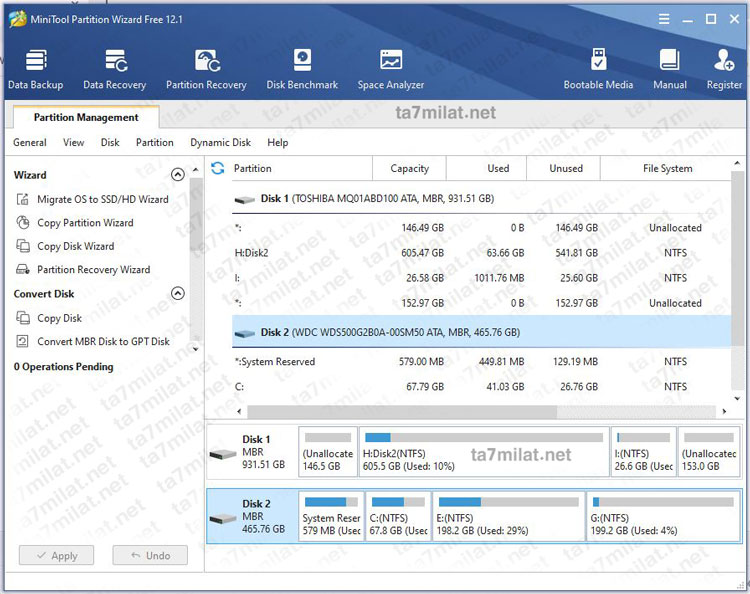
Task: Select G:(NTFS) block in disk map
Action: 663,516
